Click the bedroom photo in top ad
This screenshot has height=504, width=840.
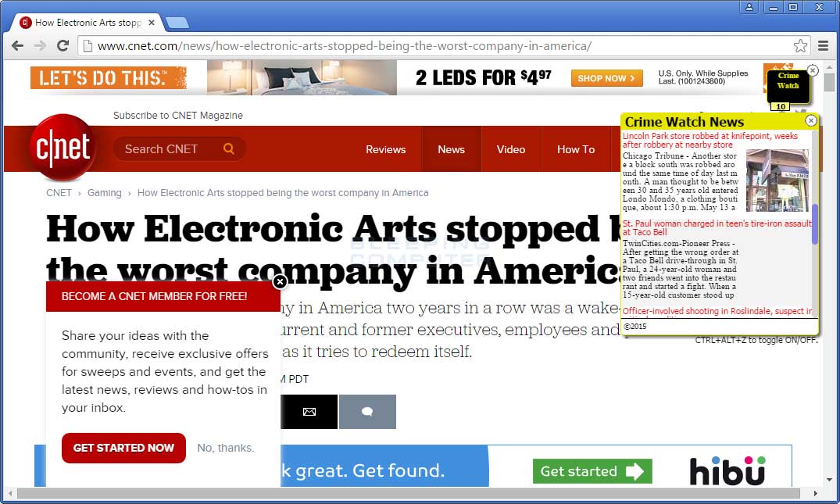click(302, 77)
